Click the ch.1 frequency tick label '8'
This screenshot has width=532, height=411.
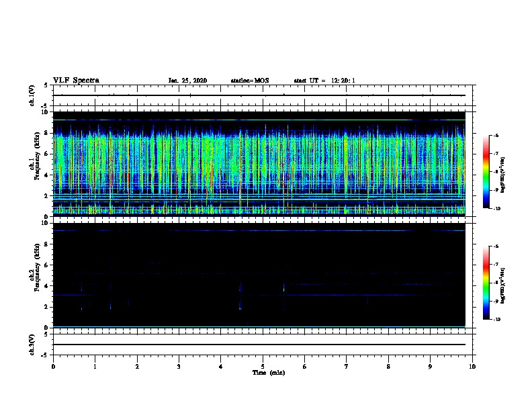(46, 133)
